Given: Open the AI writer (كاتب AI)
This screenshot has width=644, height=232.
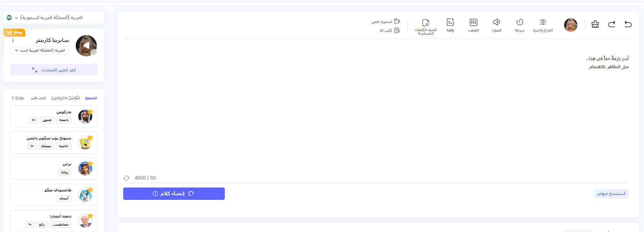Looking at the screenshot, I should point(390,30).
